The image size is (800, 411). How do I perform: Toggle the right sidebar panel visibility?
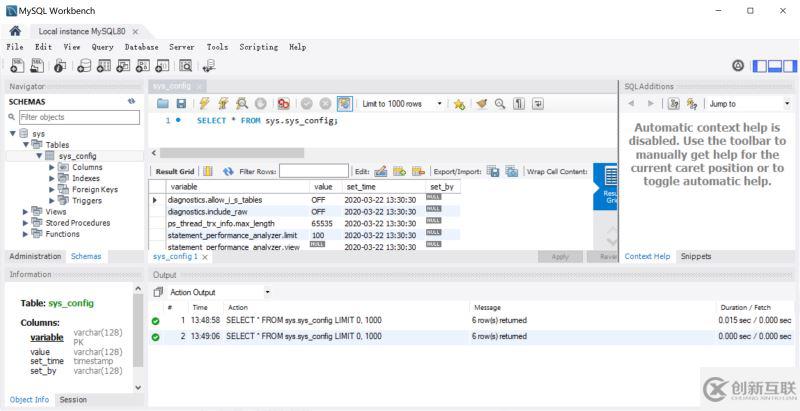pos(790,66)
